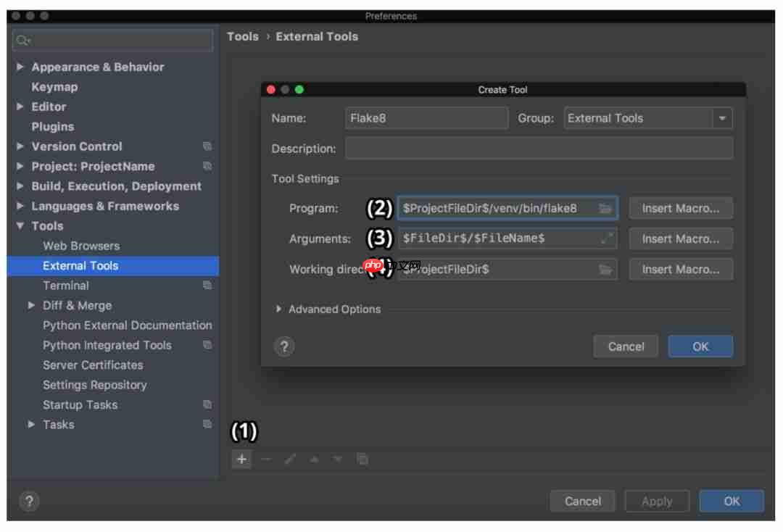
Task: Move the selected tool up
Action: click(x=313, y=459)
